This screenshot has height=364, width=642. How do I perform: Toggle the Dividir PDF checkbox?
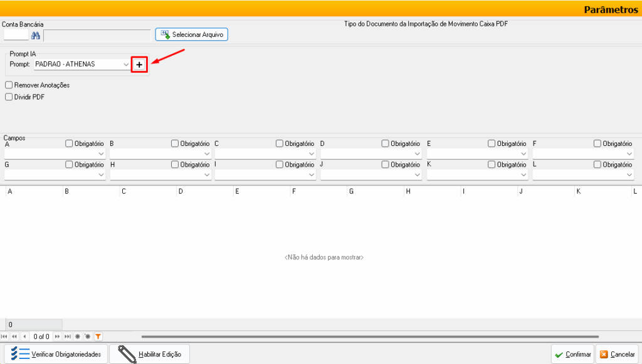[9, 97]
